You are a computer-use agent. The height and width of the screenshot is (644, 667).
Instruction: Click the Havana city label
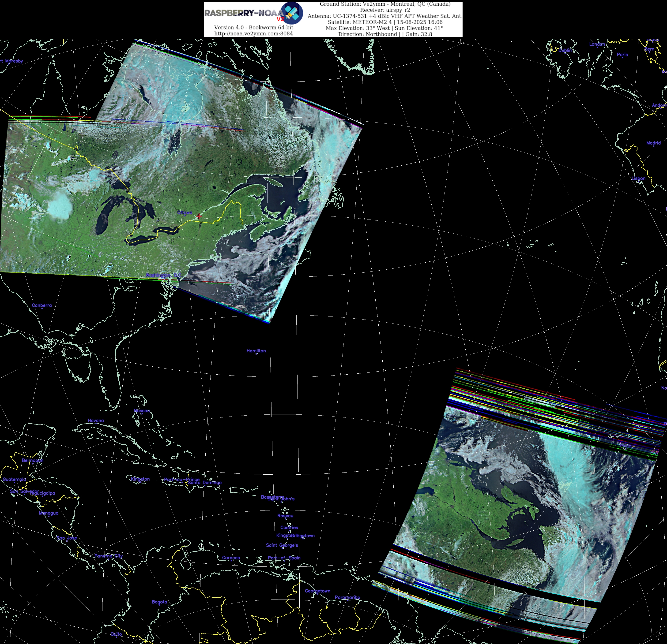pyautogui.click(x=96, y=421)
